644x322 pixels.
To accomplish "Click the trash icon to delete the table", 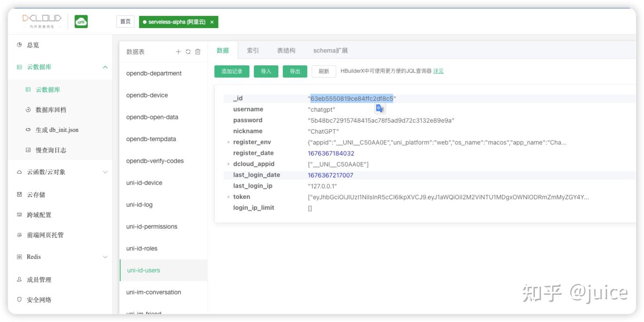I will (198, 52).
